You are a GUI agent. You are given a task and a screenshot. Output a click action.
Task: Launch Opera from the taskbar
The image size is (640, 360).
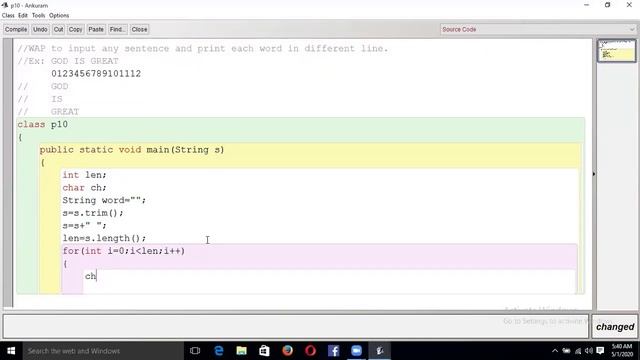click(310, 351)
